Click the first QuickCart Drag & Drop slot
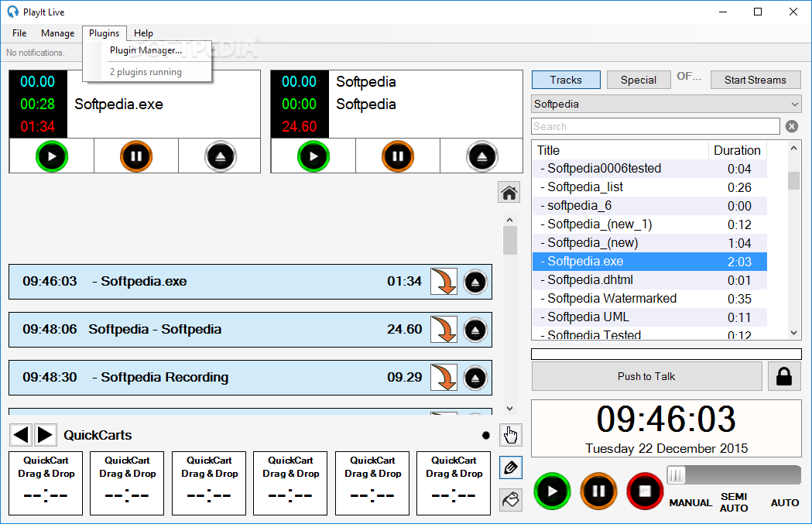Viewport: 812px width, 524px height. click(x=46, y=483)
